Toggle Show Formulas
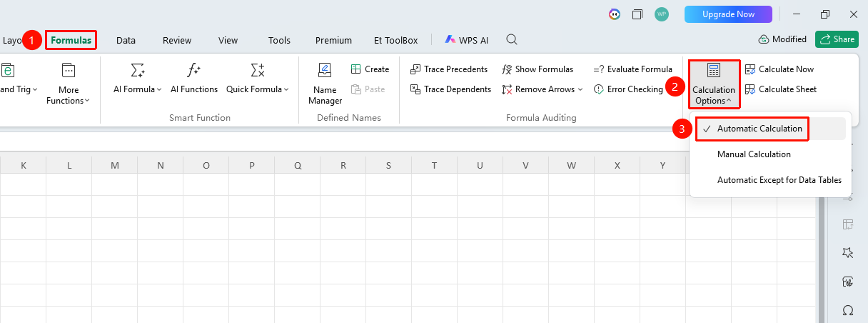This screenshot has width=868, height=323. point(538,69)
